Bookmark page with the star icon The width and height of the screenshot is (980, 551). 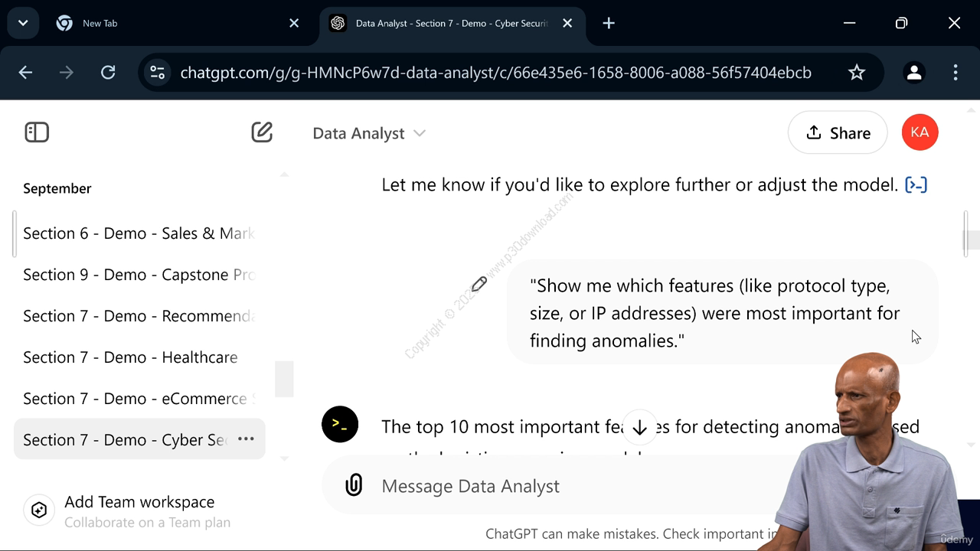pos(857,72)
